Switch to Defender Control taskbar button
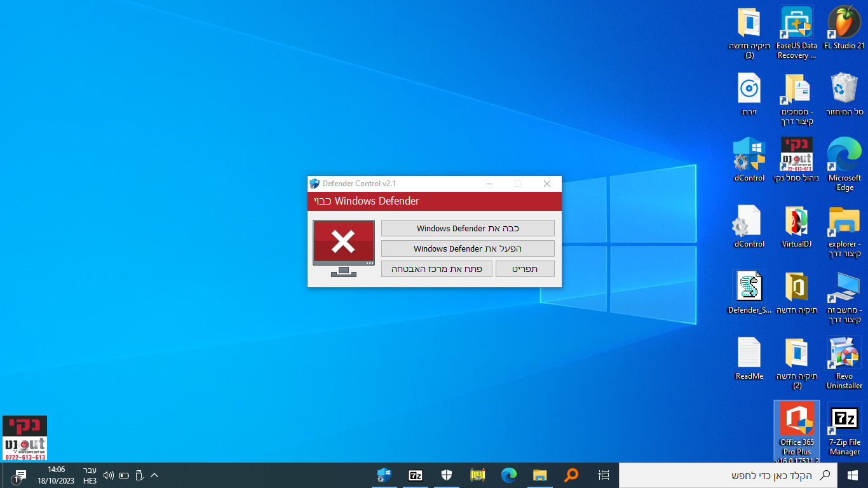 (384, 475)
